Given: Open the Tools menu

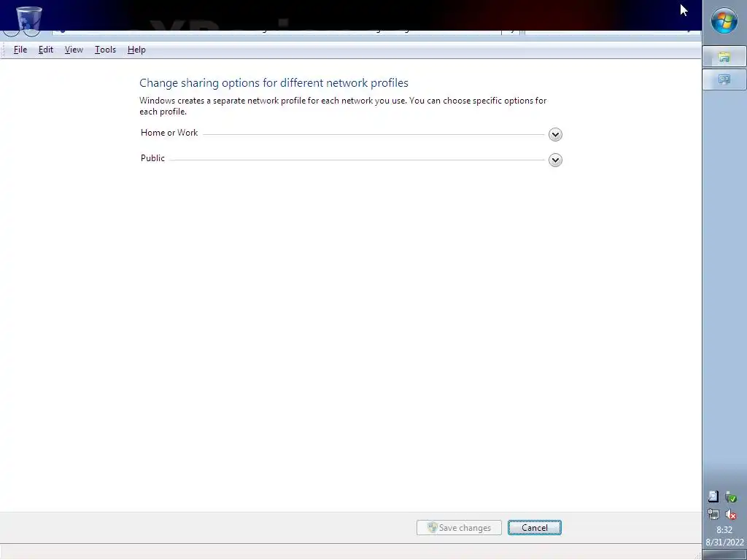Looking at the screenshot, I should tap(105, 50).
